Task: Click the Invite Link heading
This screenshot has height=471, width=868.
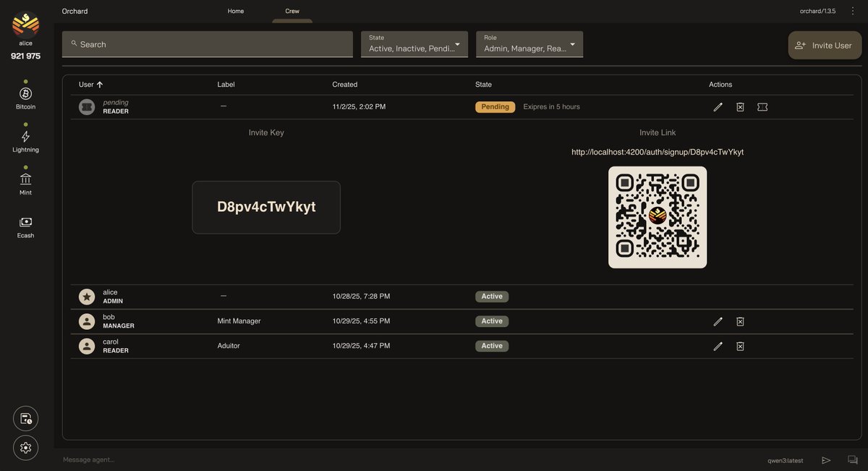Action: tap(658, 132)
